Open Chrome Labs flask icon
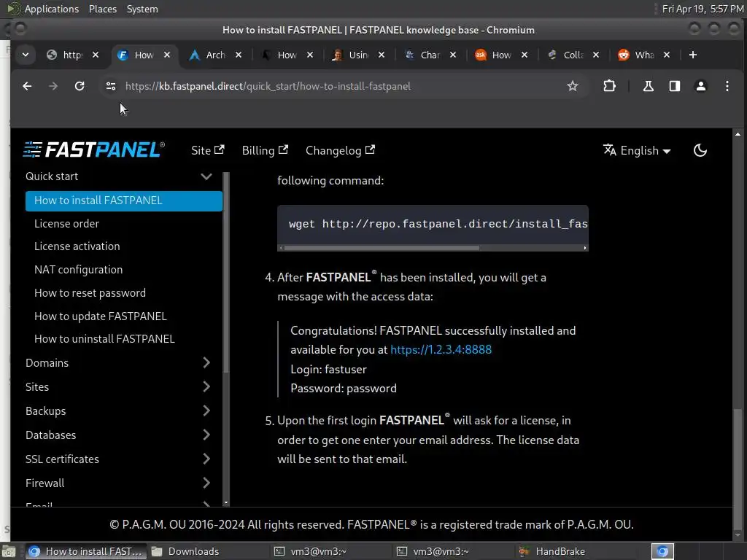Image resolution: width=747 pixels, height=560 pixels. (x=649, y=86)
